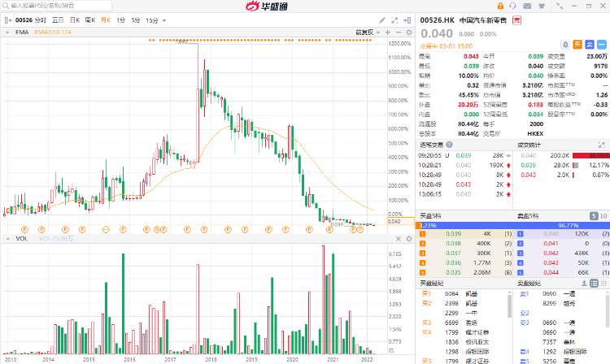Click the buy-broker list scrollbar
The height and width of the screenshot is (364, 610).
509,305
